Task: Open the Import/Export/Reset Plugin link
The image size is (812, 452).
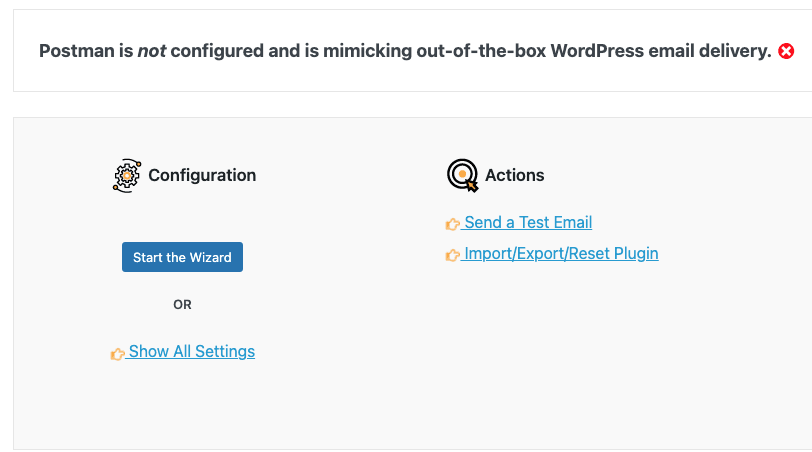Action: click(x=561, y=254)
